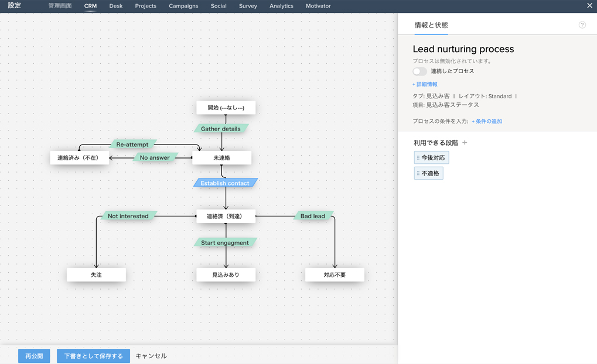
Task: Switch to the CRM tab
Action: click(90, 6)
